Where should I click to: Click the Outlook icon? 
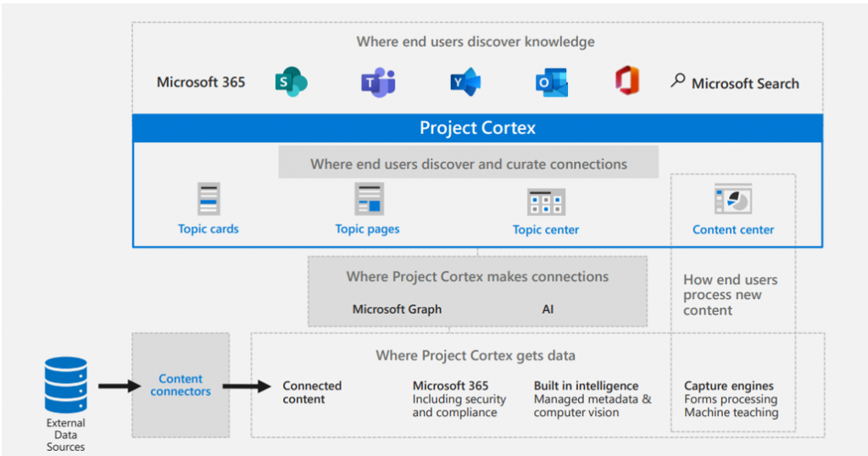(552, 82)
